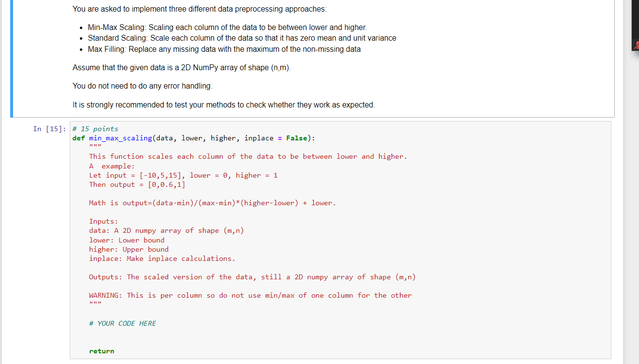Screen dimensions: 639x364
Task: Click the return statement at the cell bottom
Action: point(101,350)
